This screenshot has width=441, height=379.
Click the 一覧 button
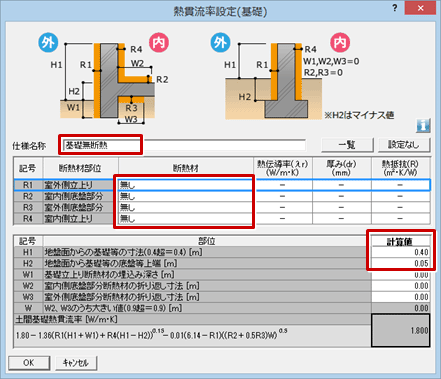pos(347,145)
